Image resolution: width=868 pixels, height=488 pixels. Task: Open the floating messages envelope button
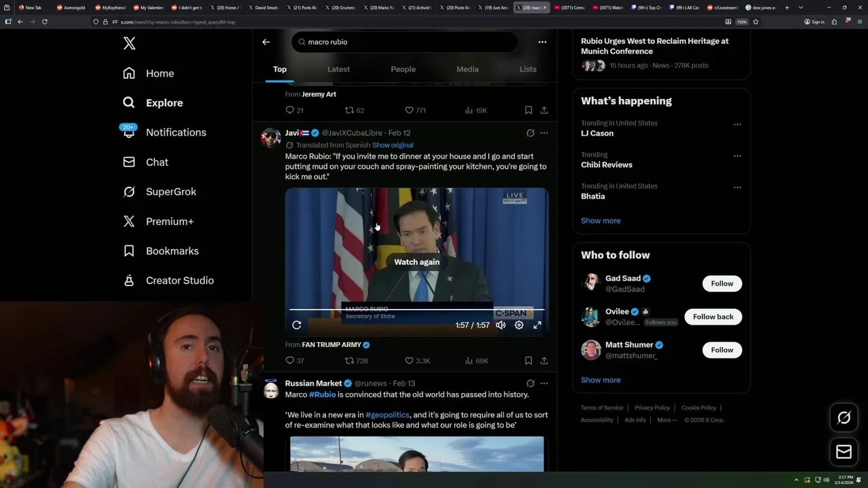tap(844, 452)
